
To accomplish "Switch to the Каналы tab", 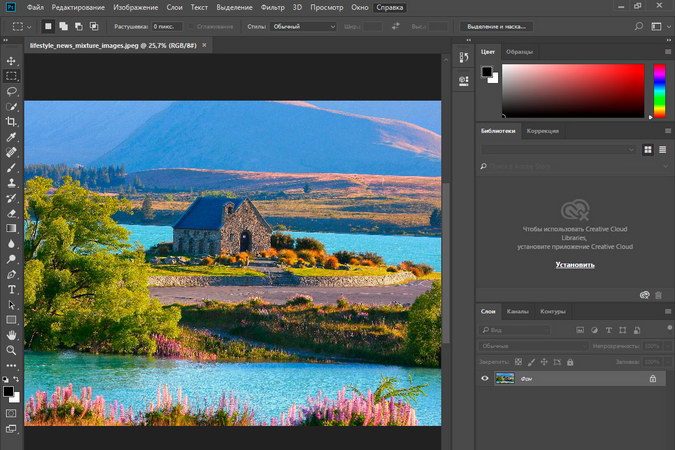I will click(517, 311).
